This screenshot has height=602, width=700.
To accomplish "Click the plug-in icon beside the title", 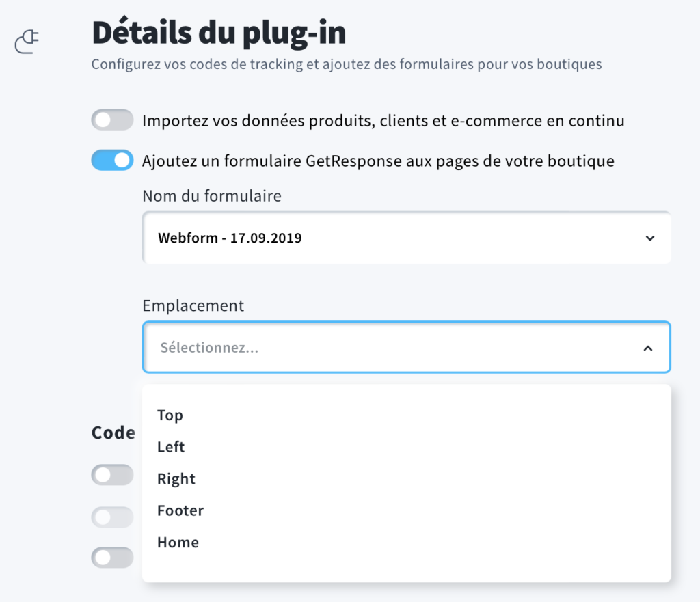I will coord(27,42).
